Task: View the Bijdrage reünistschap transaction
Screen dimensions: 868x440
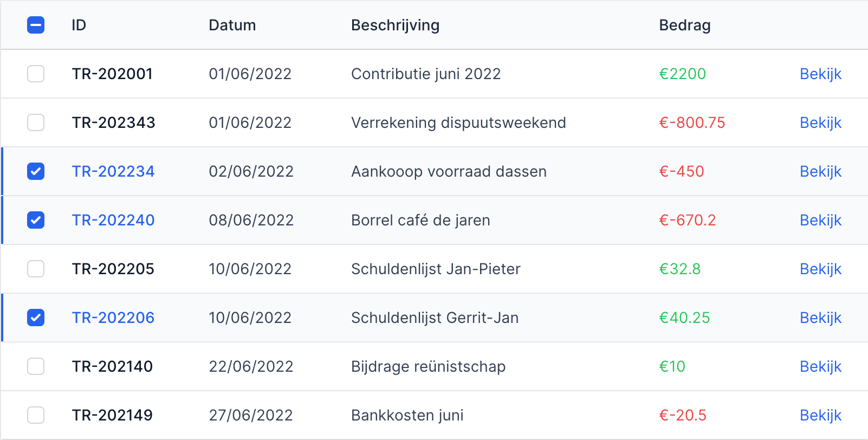Action: click(x=820, y=366)
